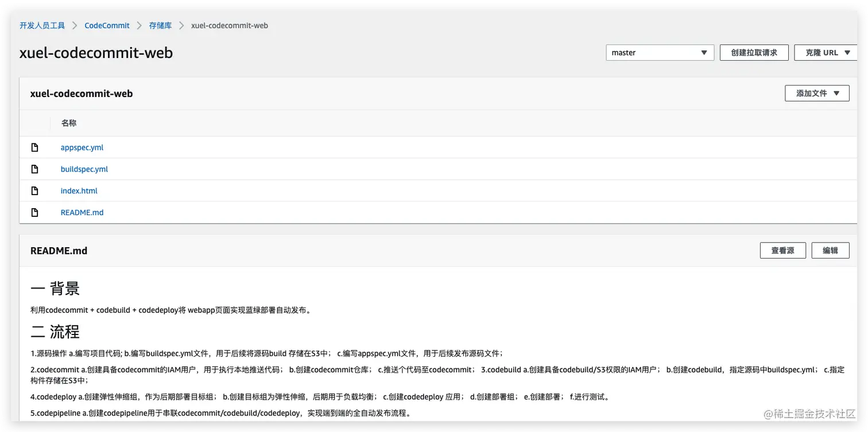Image resolution: width=868 pixels, height=432 pixels.
Task: Go to CodeCommit breadcrumb link
Action: tap(107, 26)
